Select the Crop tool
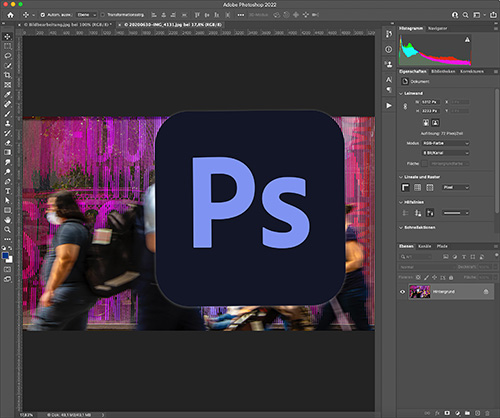500x418 pixels. tap(7, 75)
